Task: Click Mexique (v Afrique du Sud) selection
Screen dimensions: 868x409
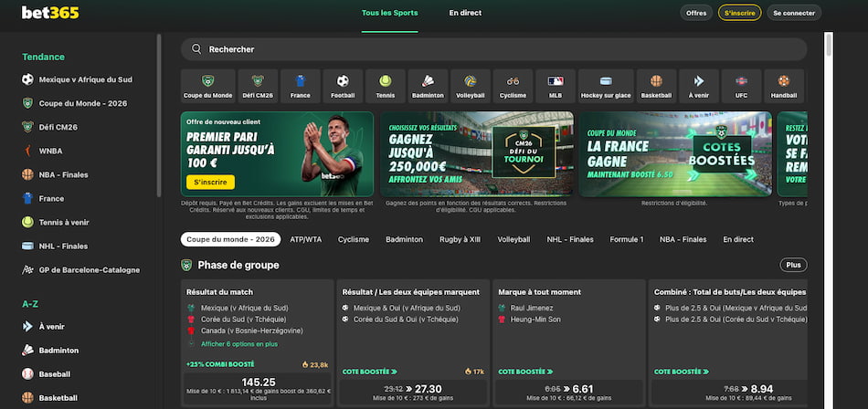Action: pyautogui.click(x=244, y=309)
